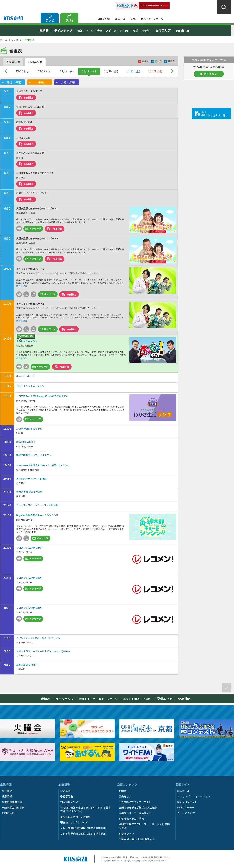Open X icon for ま〜ぶる！パート1
234x868 pixels.
[26, 294]
